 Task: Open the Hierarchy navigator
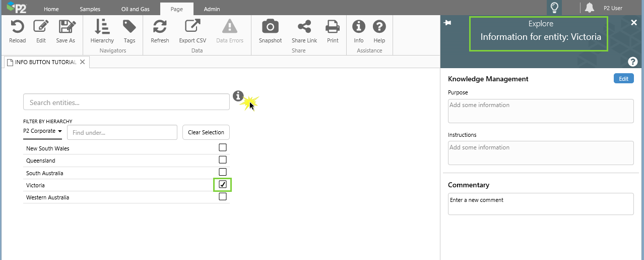point(102,27)
